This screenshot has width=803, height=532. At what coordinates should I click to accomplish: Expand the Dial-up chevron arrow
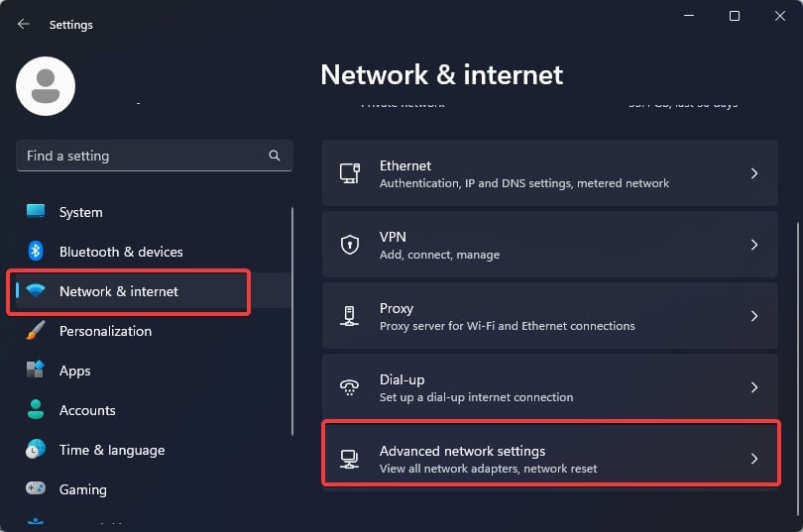754,387
